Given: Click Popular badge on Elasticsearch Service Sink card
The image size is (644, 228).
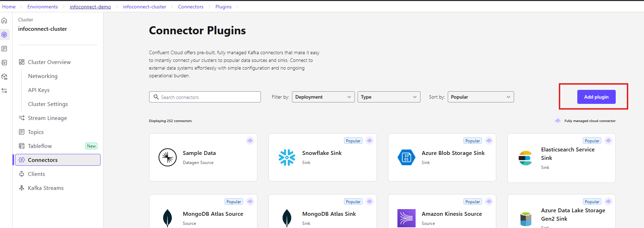Looking at the screenshot, I should [x=592, y=141].
